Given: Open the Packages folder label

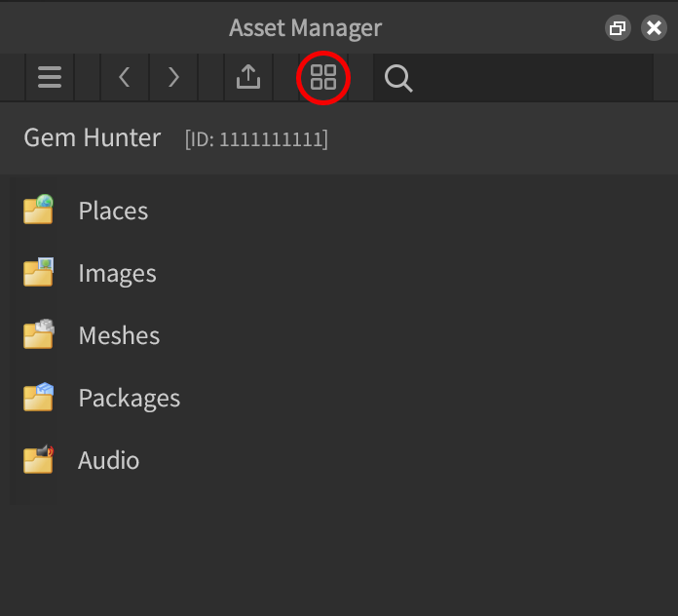Looking at the screenshot, I should click(x=129, y=399).
